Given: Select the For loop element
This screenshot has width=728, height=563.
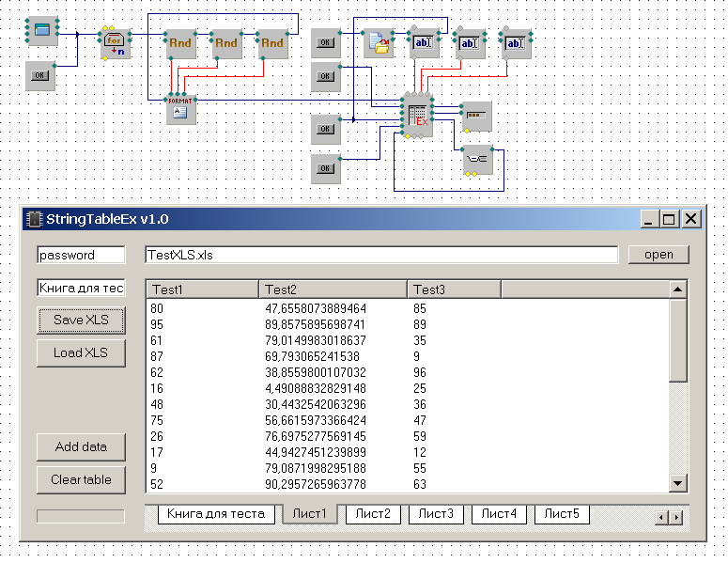Looking at the screenshot, I should [115, 43].
